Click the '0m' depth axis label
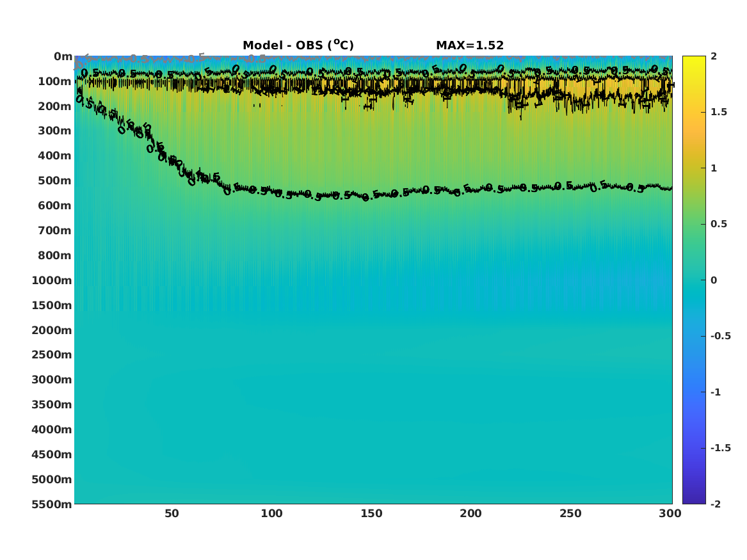The image size is (747, 560). (x=63, y=57)
